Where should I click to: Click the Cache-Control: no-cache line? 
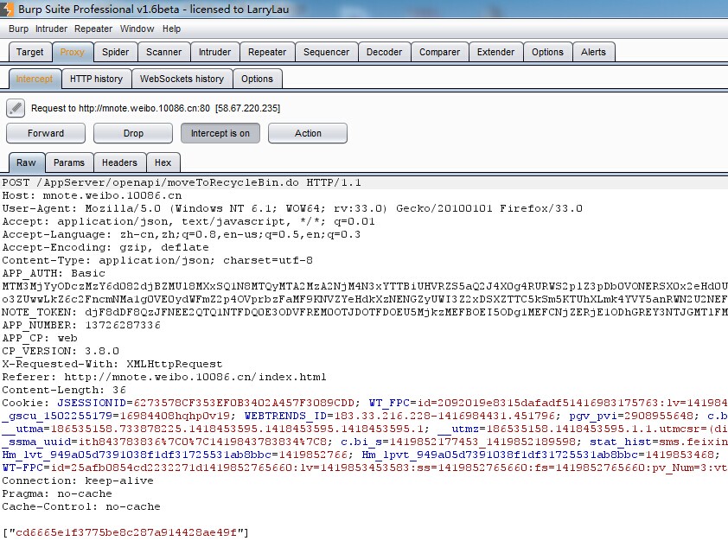coord(81,506)
